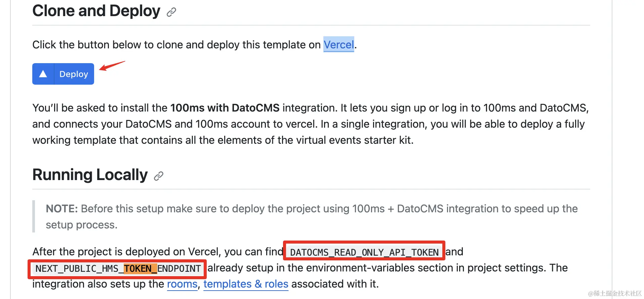Click the orange highlighted TOKEN_ text
The height and width of the screenshot is (299, 644).
(x=140, y=268)
